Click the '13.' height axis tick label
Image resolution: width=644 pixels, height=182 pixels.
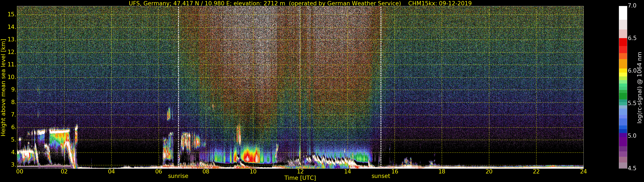(12, 40)
